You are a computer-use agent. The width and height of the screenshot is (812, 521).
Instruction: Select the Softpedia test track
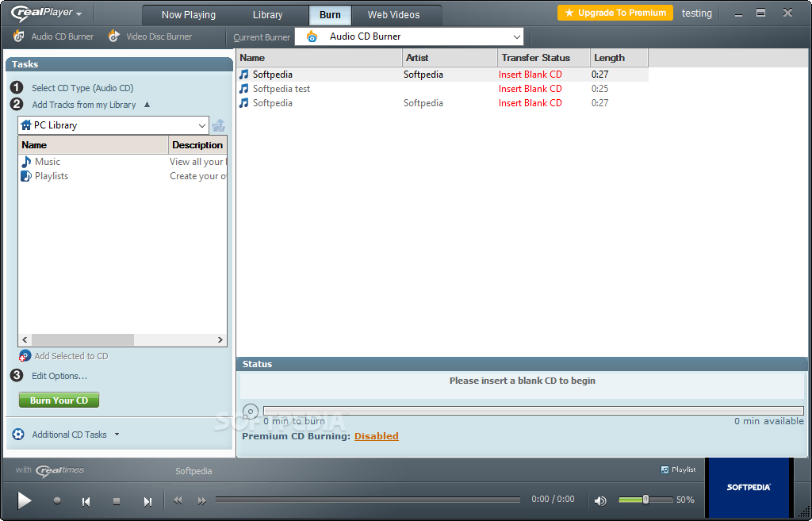point(442,89)
